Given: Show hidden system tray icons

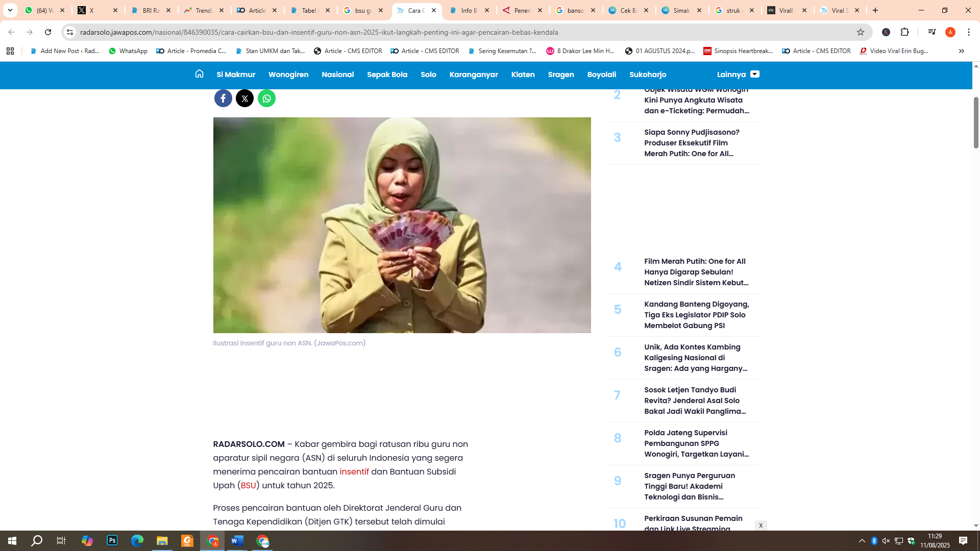Looking at the screenshot, I should point(862,541).
